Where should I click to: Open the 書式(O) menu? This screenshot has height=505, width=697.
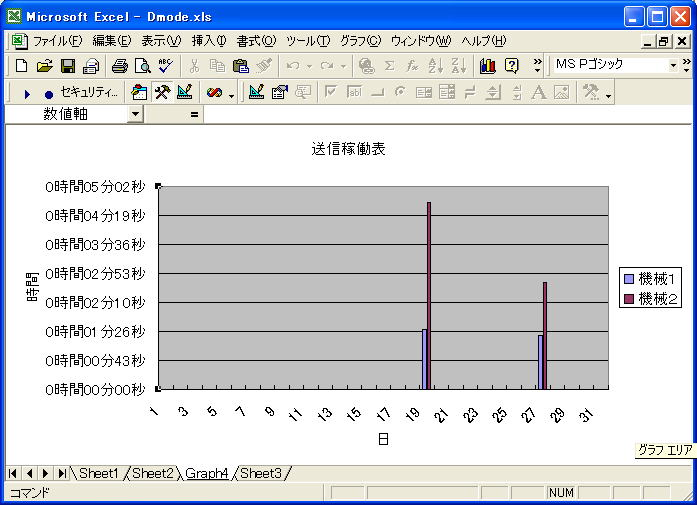pos(256,41)
